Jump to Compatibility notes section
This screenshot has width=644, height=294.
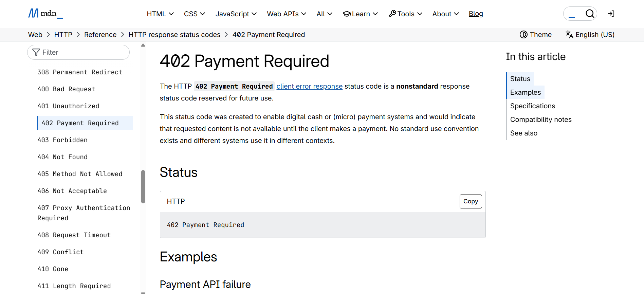[541, 120]
